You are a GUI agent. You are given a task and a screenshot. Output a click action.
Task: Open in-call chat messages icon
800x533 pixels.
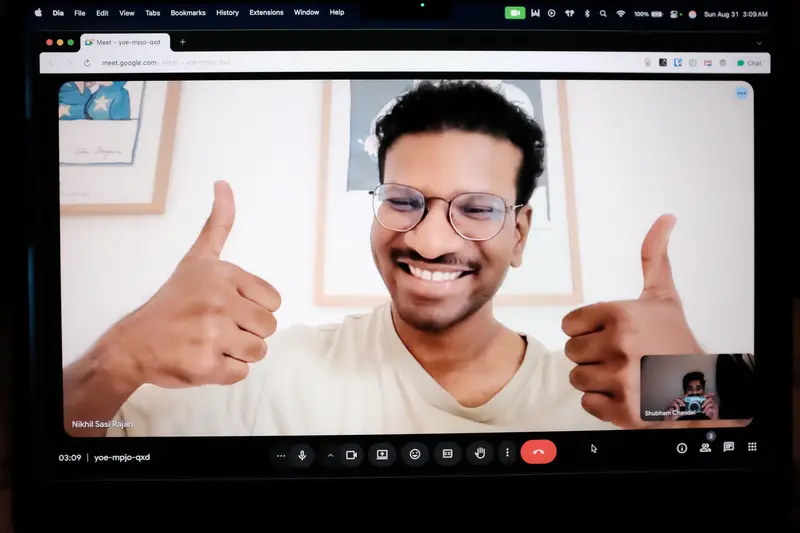[x=729, y=447]
